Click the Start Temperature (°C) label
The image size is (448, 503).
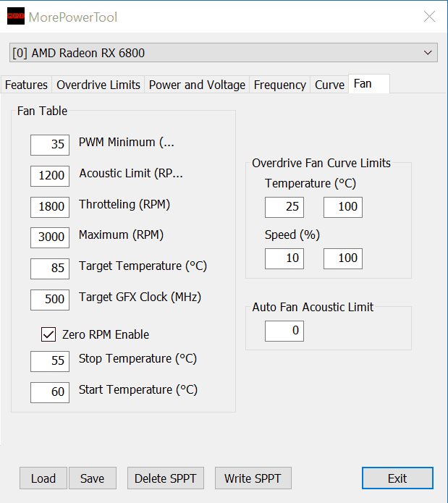coord(138,390)
